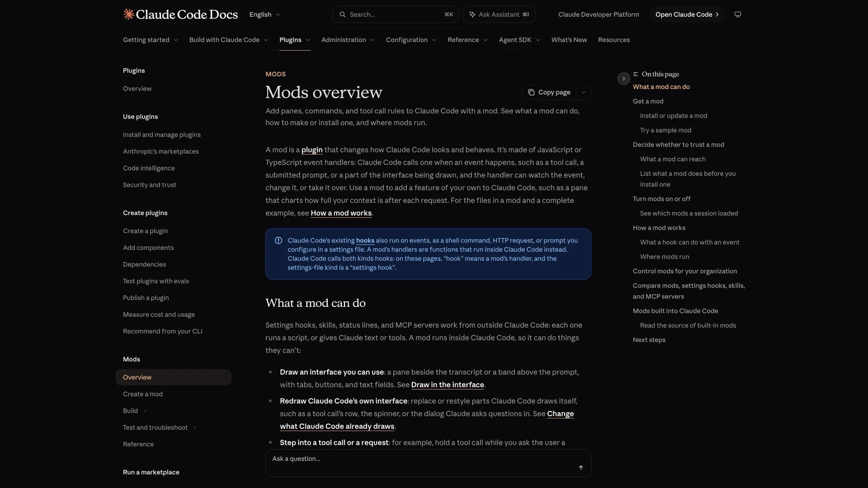This screenshot has width=868, height=488.
Task: Open the Administration navigation menu
Action: coord(348,40)
